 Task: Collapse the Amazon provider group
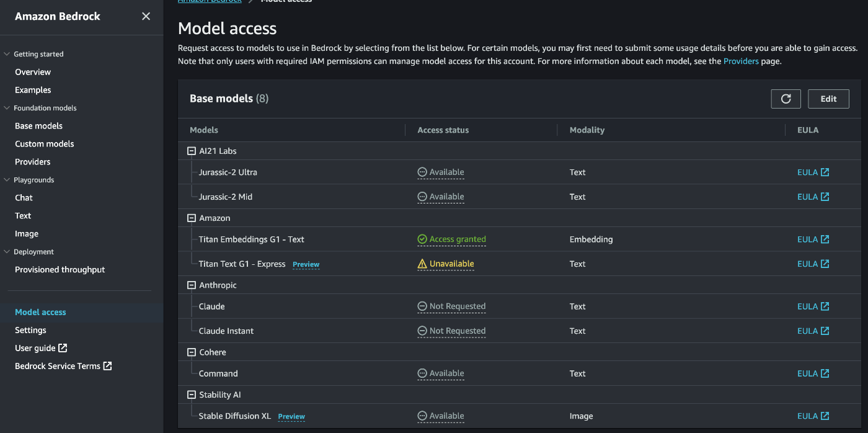point(192,218)
